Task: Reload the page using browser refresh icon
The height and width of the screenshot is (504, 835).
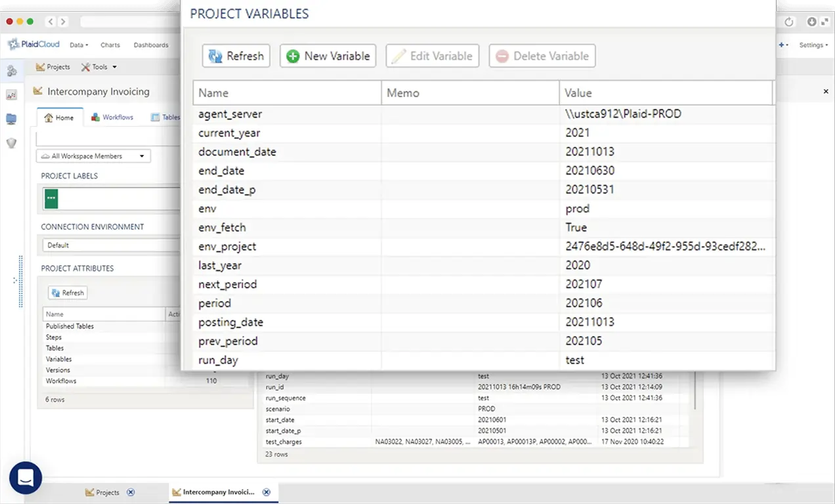Action: [789, 22]
